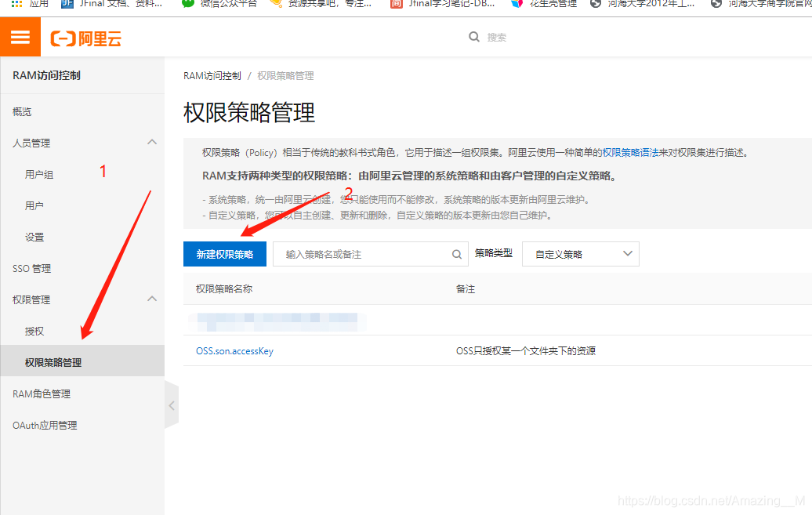Open RAM角色管理 in the sidebar
The height and width of the screenshot is (515, 812).
point(42,394)
